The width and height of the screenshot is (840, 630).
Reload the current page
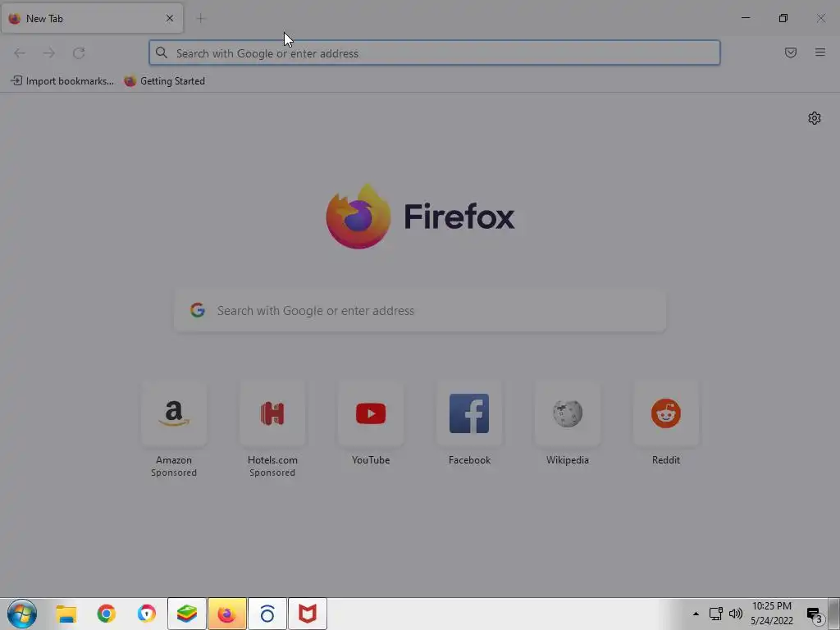click(79, 53)
